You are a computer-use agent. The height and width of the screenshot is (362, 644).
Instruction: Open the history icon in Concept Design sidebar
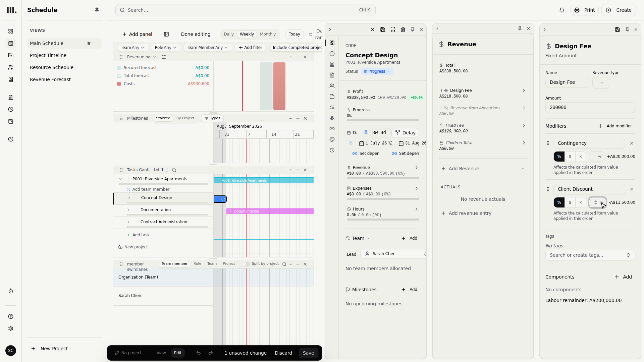pyautogui.click(x=332, y=150)
